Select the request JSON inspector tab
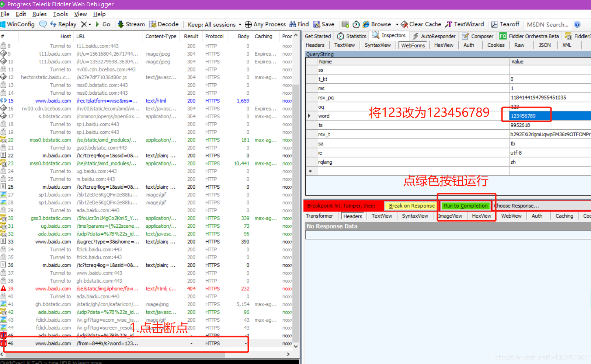This screenshot has width=591, height=364. click(x=544, y=45)
